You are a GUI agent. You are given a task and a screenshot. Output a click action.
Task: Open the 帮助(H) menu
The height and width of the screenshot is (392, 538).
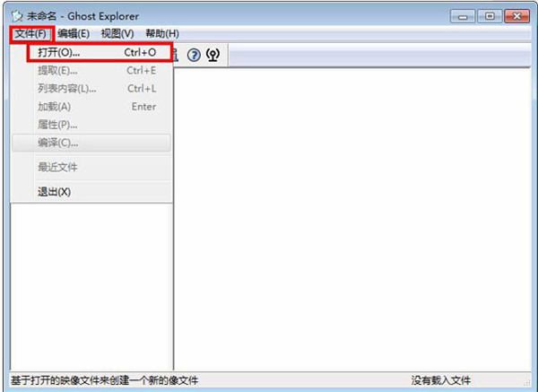pyautogui.click(x=162, y=34)
